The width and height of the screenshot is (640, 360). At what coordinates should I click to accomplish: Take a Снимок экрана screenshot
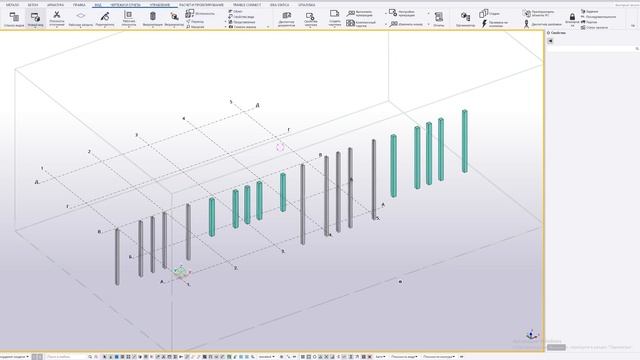242,27
